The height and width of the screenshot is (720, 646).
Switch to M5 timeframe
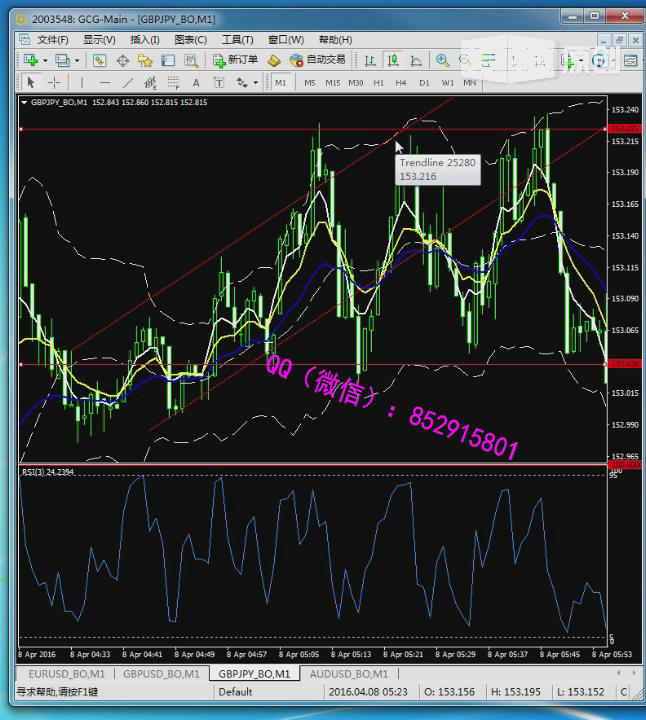click(310, 82)
